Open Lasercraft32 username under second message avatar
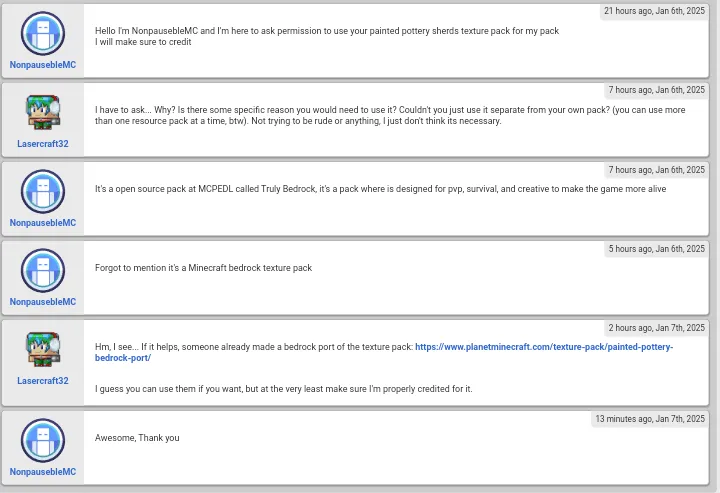This screenshot has height=493, width=720. click(43, 144)
